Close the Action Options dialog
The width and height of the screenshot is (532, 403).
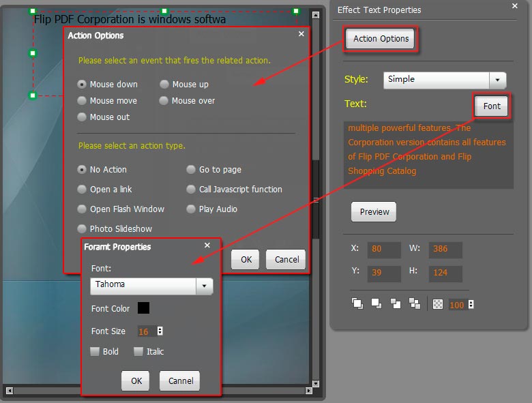[x=301, y=34]
